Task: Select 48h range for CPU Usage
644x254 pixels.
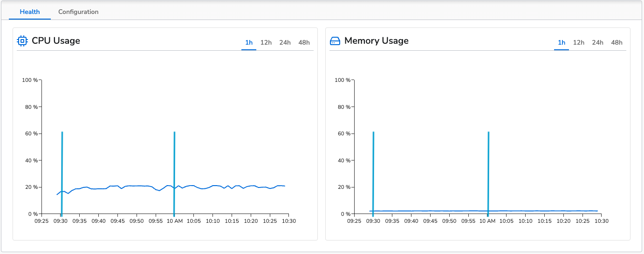Action: click(x=304, y=42)
